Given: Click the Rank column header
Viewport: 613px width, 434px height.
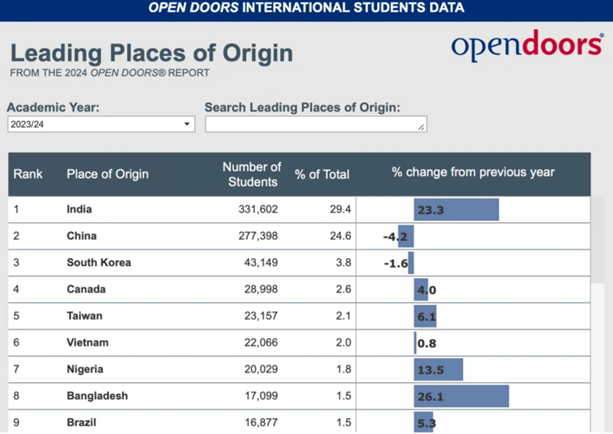Looking at the screenshot, I should pyautogui.click(x=28, y=174).
